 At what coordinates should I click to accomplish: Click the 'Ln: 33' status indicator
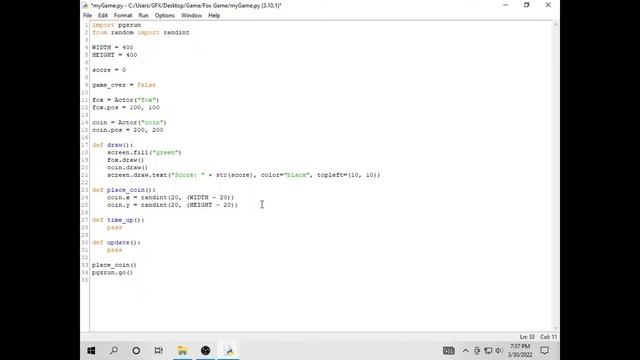tap(527, 337)
